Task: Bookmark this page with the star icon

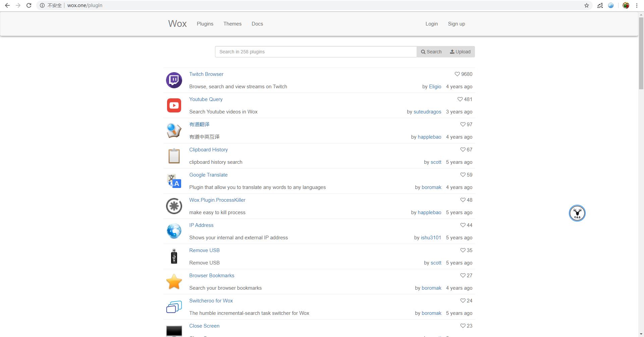Action: coord(587,5)
